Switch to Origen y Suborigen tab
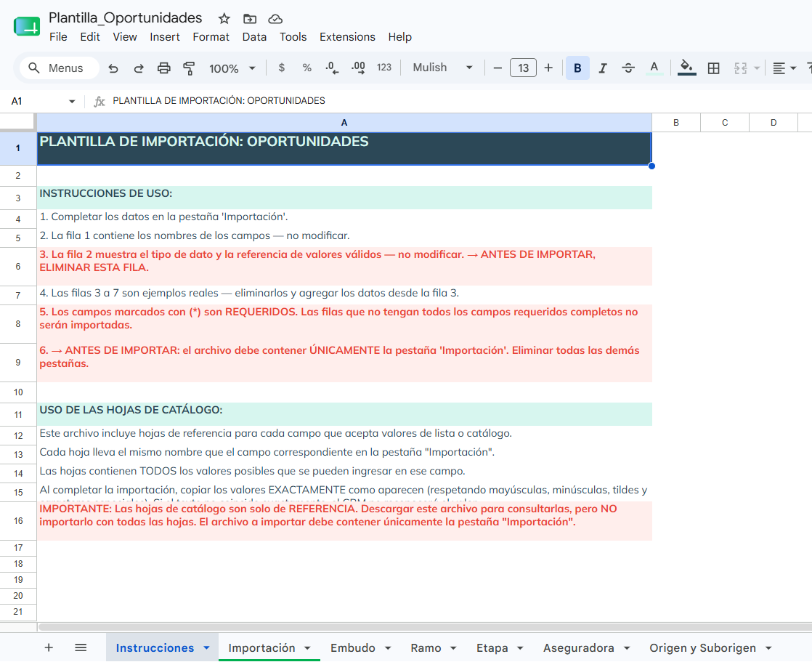812x662 pixels. [x=703, y=648]
